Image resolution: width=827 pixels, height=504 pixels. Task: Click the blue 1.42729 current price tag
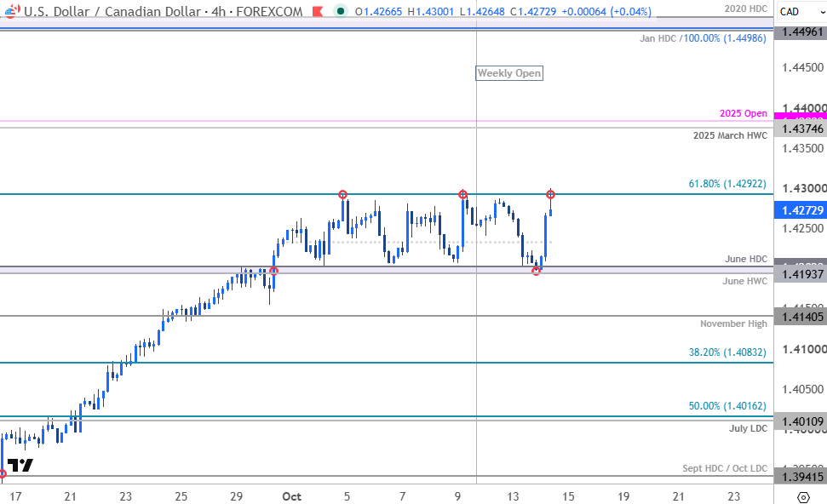tap(801, 210)
